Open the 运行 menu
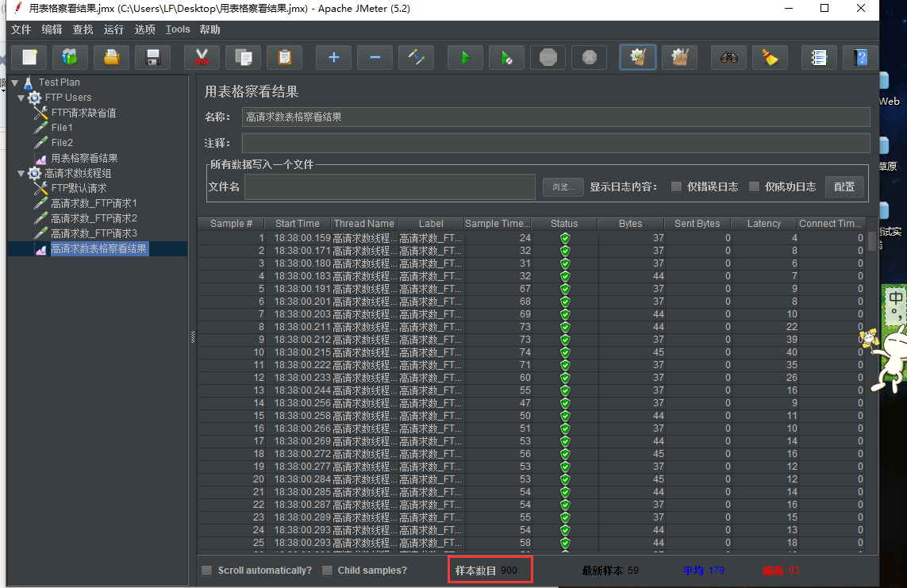Screen dimensions: 907x588 point(113,29)
